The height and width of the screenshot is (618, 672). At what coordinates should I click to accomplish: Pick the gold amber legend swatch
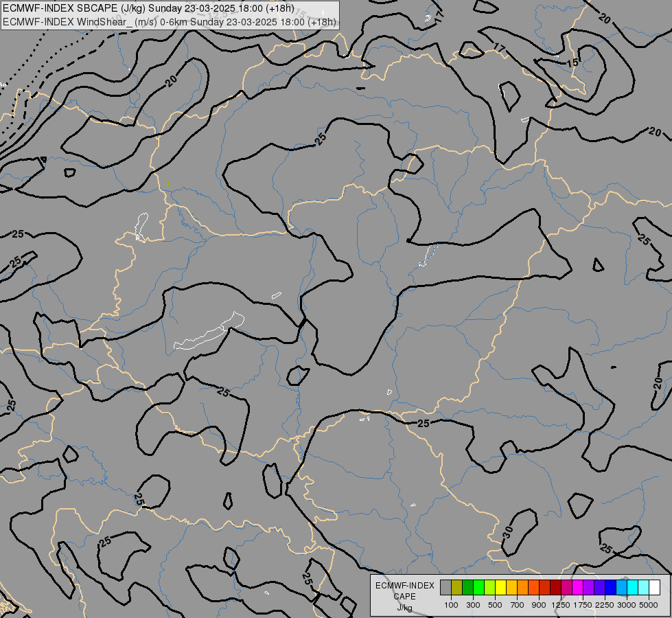pyautogui.click(x=511, y=587)
